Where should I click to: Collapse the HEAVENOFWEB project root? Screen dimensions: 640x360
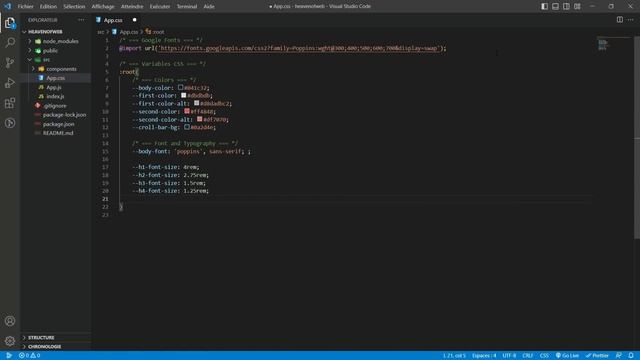[56, 31]
